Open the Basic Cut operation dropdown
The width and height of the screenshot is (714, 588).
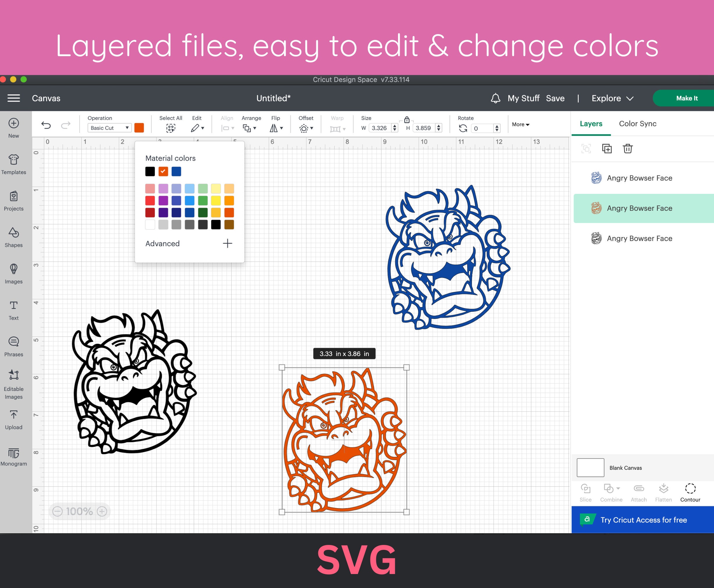pyautogui.click(x=109, y=128)
